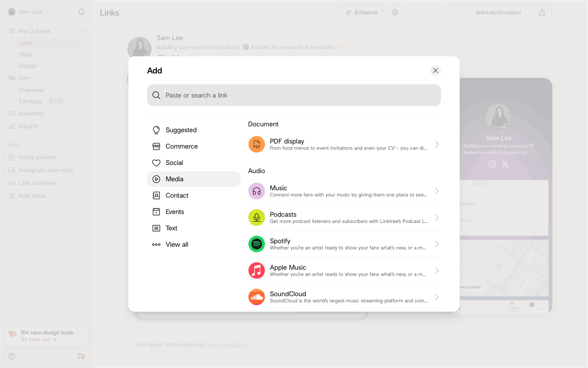This screenshot has height=368, width=588.
Task: Click the Enhance button
Action: tap(361, 13)
